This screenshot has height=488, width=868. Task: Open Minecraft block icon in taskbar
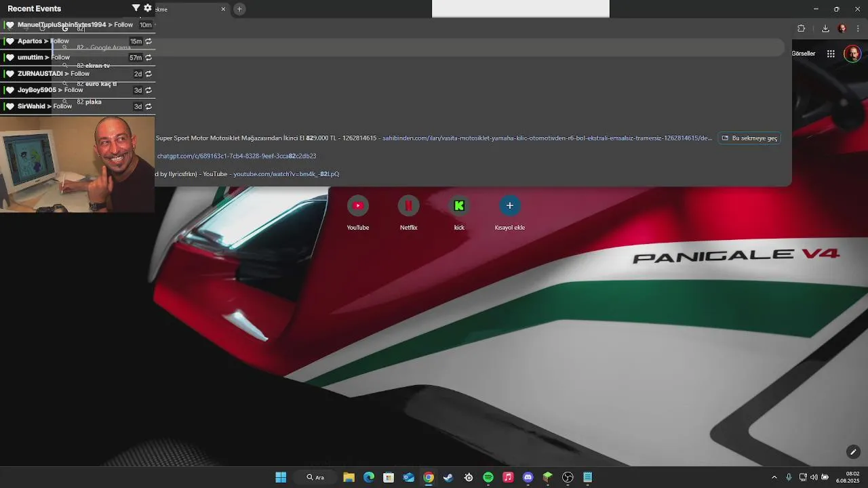(x=548, y=477)
